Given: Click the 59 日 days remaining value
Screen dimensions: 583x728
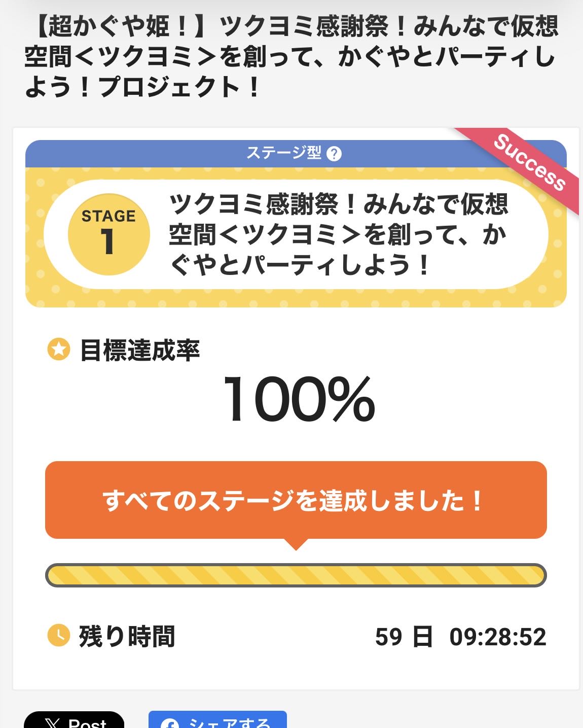Looking at the screenshot, I should [x=404, y=637].
